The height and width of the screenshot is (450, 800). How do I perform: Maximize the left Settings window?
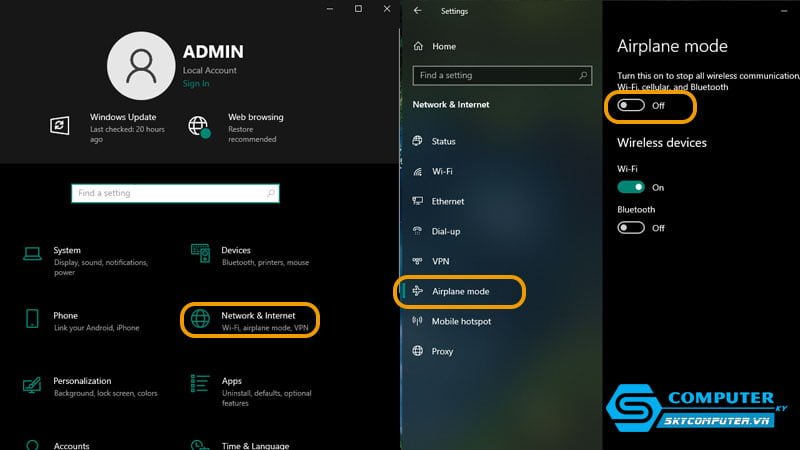click(x=359, y=9)
